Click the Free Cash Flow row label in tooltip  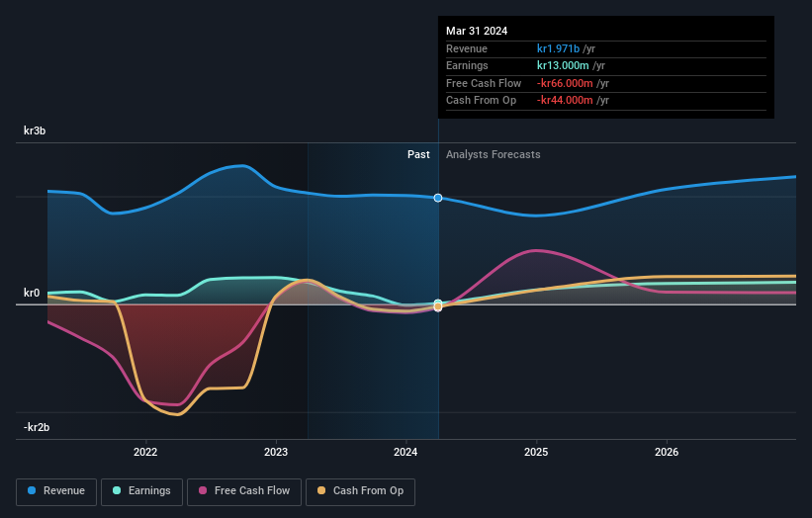tap(484, 83)
